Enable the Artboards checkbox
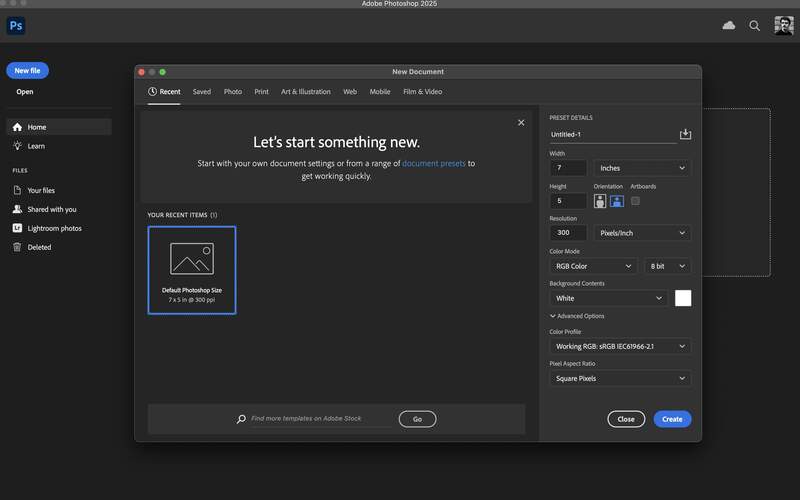 pos(635,201)
